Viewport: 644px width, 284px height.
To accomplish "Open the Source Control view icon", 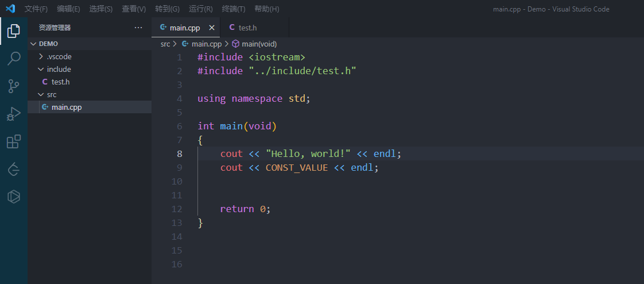I will [x=14, y=86].
